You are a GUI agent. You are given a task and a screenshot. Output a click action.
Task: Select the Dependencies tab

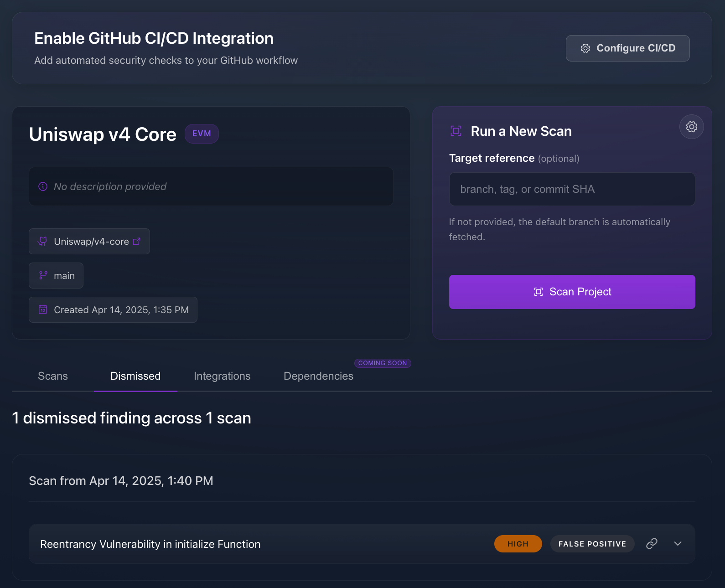click(318, 376)
